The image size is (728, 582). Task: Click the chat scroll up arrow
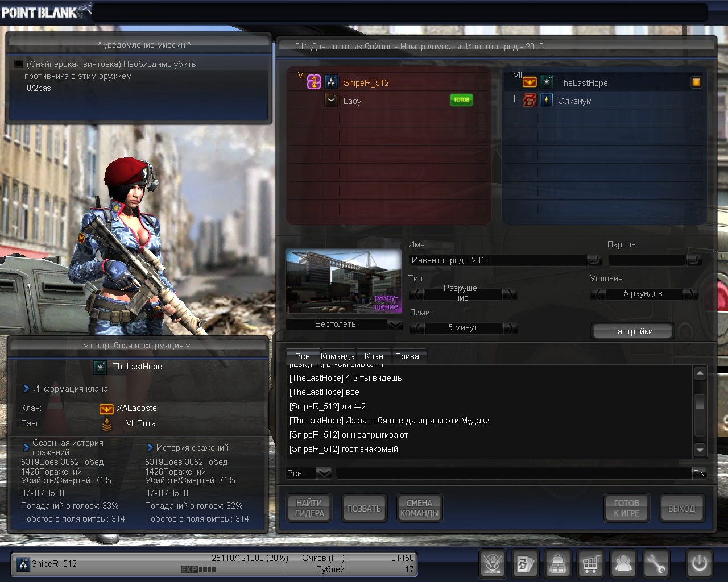point(700,373)
